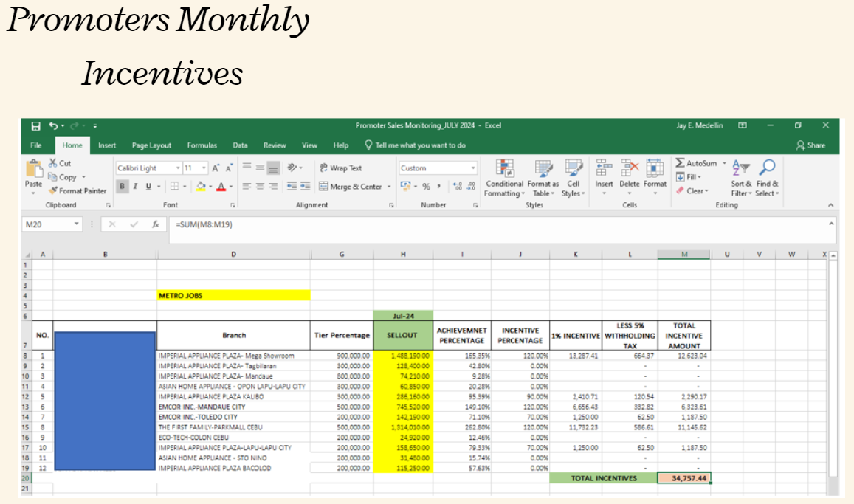Toggle Align Left horizontal alignment
This screenshot has height=504, width=854.
pyautogui.click(x=247, y=186)
